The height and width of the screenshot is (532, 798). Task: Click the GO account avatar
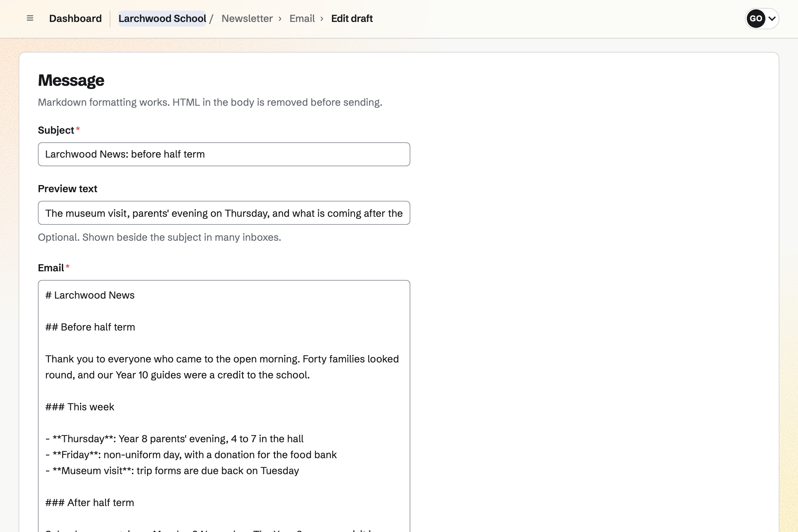(x=756, y=18)
